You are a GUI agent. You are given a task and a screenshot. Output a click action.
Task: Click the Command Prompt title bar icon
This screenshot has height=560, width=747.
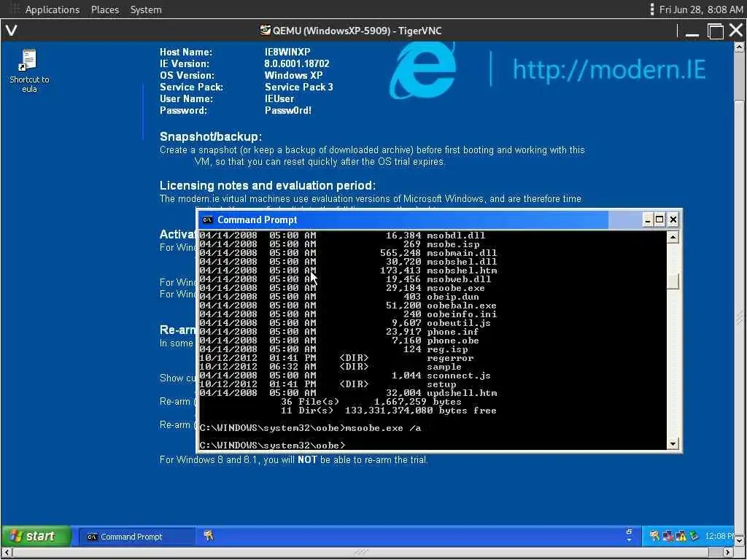pyautogui.click(x=207, y=219)
